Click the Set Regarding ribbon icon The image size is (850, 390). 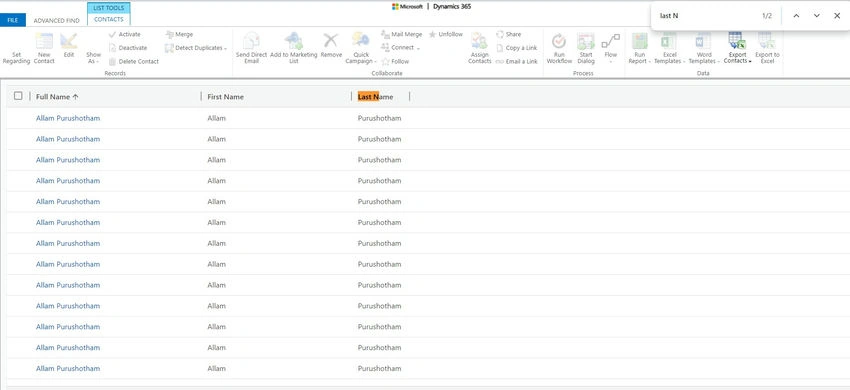pos(16,57)
